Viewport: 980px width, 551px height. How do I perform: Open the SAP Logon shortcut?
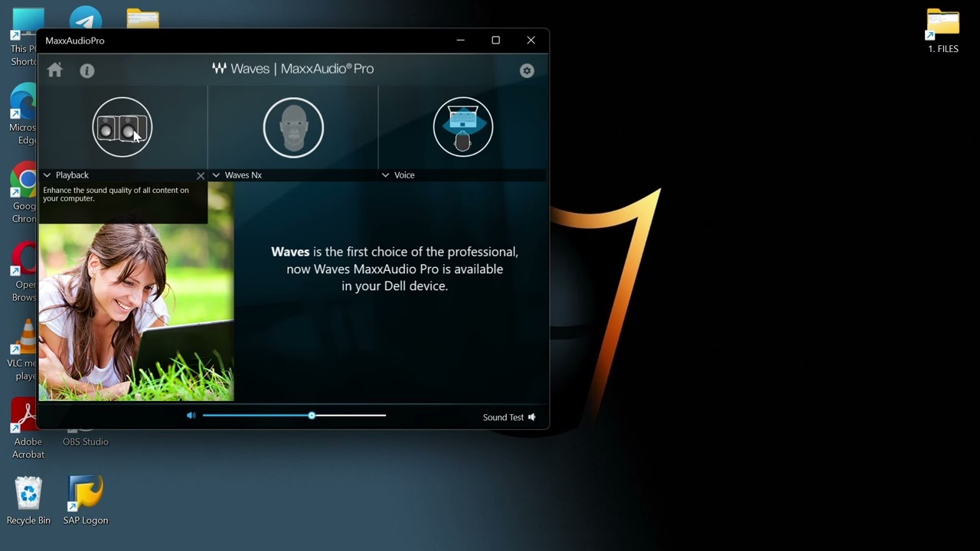tap(85, 501)
